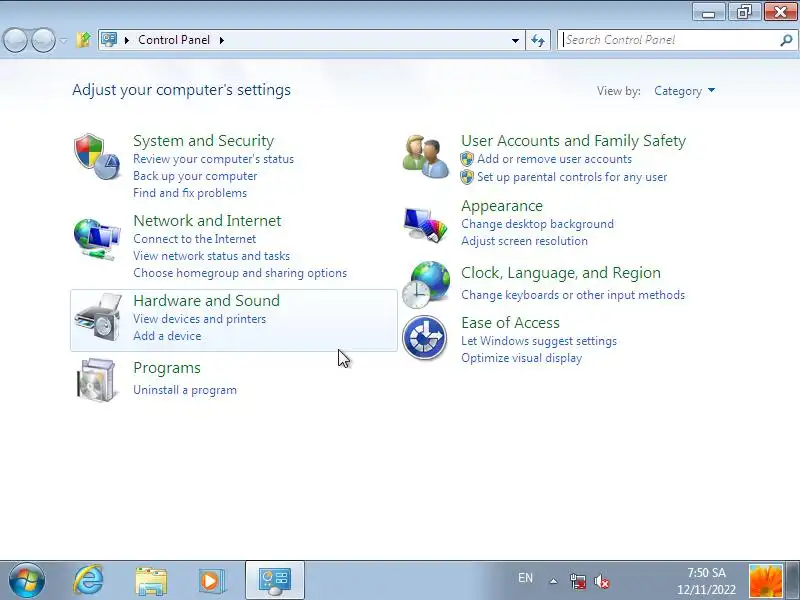
Task: Open the Ease of Access icon
Action: [x=424, y=337]
